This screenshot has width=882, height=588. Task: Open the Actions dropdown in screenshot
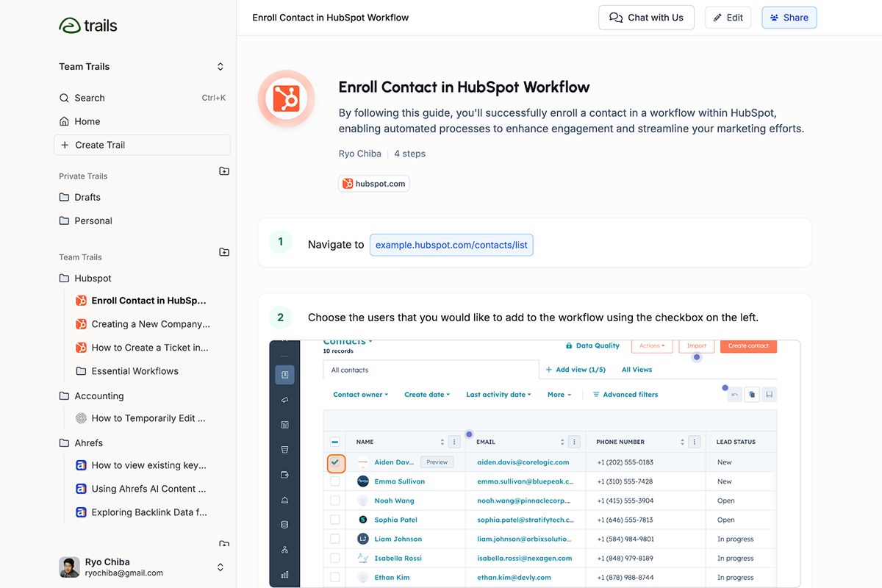pyautogui.click(x=652, y=345)
